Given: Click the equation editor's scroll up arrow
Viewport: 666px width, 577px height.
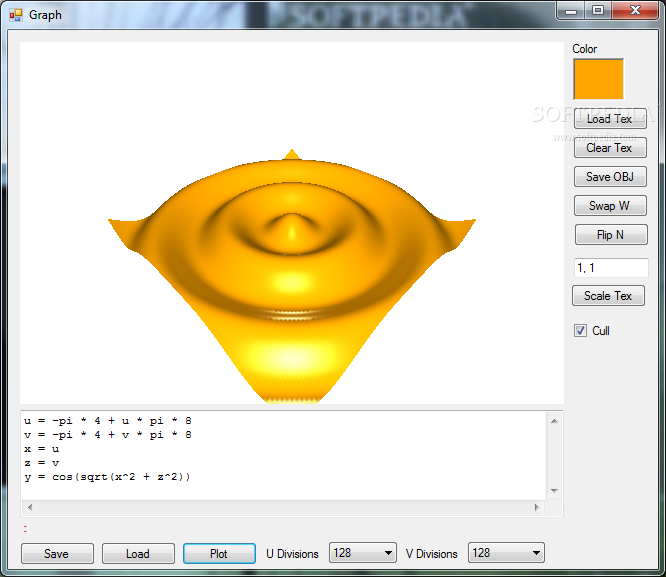Looking at the screenshot, I should (x=554, y=421).
